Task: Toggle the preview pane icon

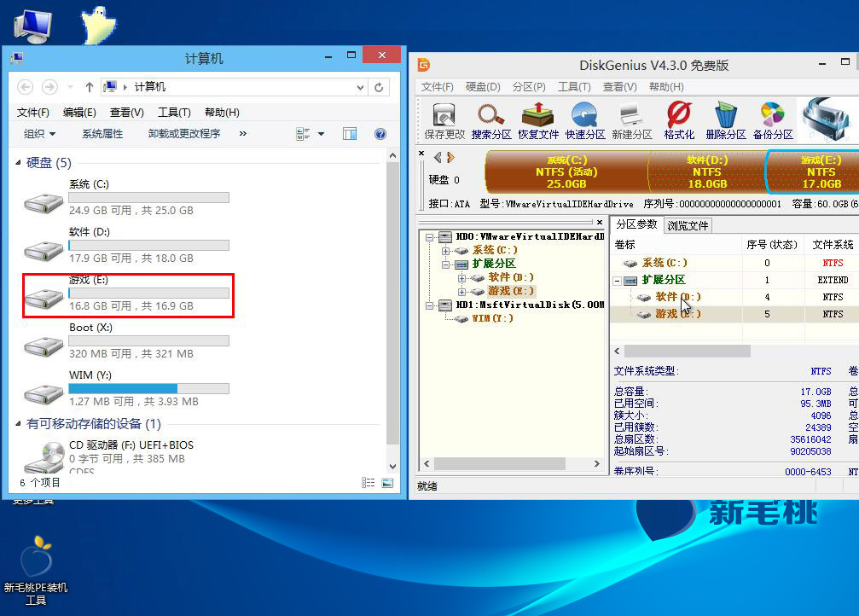Action: tap(350, 134)
